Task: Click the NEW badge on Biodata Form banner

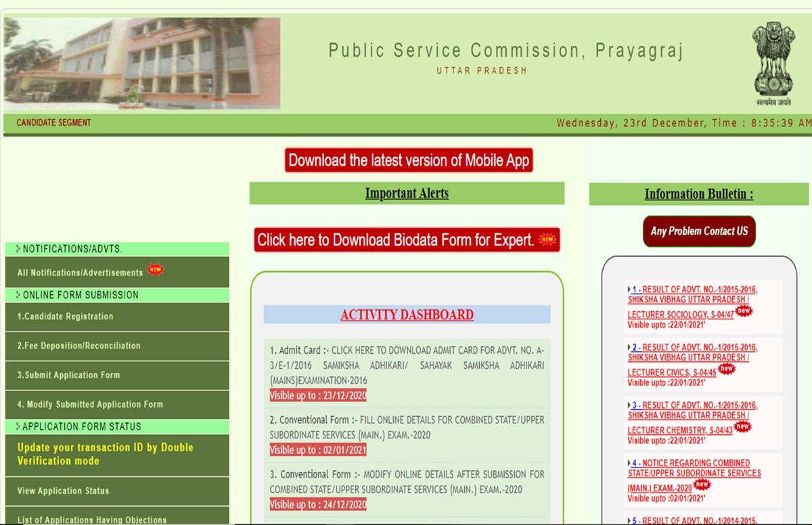Action: tap(547, 239)
